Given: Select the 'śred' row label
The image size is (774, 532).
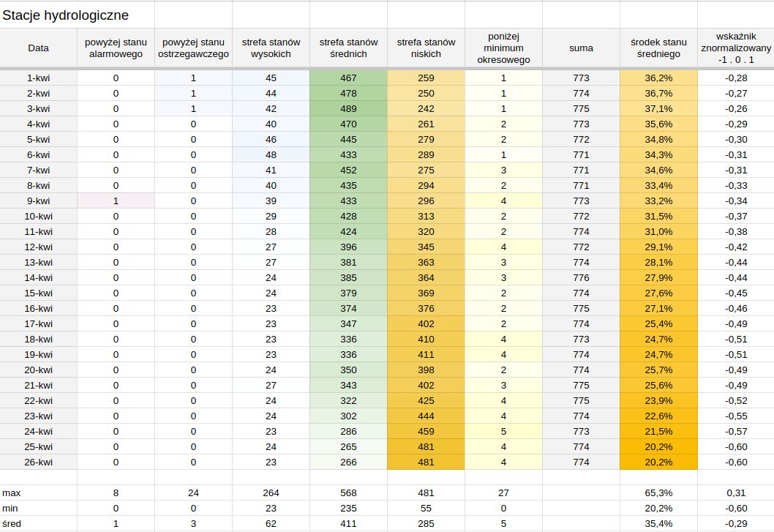Looking at the screenshot, I should 12,524.
